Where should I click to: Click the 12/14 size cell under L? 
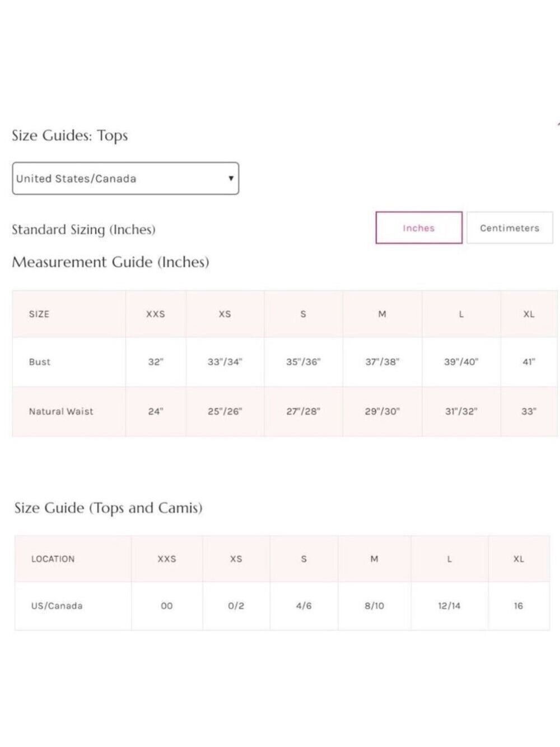(449, 606)
